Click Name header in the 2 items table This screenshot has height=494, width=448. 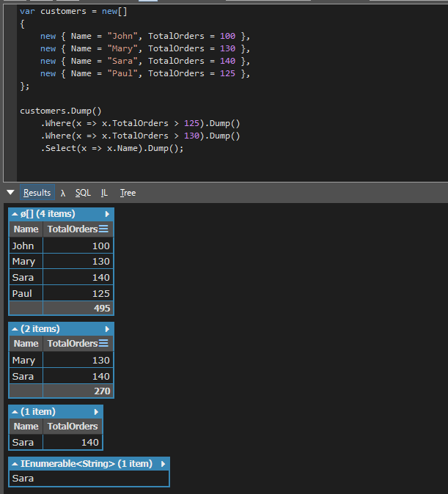(x=26, y=344)
